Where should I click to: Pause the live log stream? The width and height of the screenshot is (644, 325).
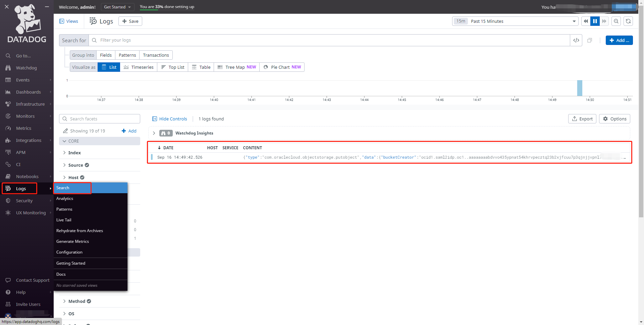point(595,21)
